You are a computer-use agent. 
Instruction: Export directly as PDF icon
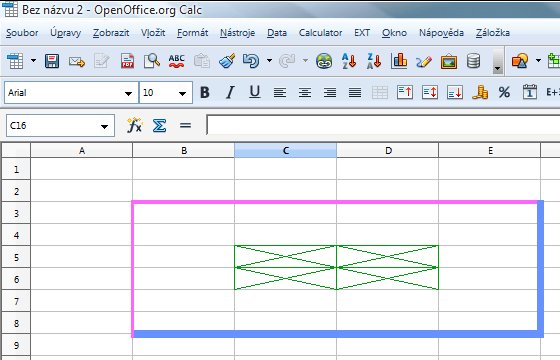[x=128, y=61]
